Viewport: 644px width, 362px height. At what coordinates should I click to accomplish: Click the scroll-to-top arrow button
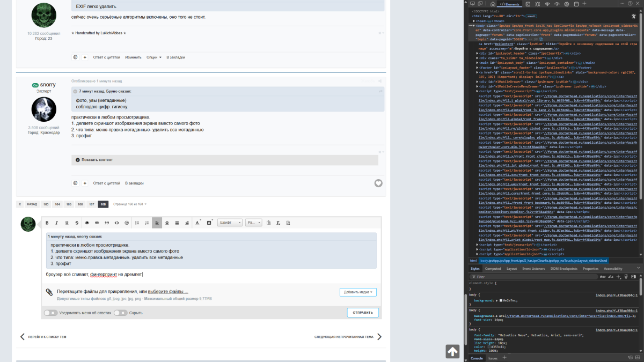click(452, 351)
